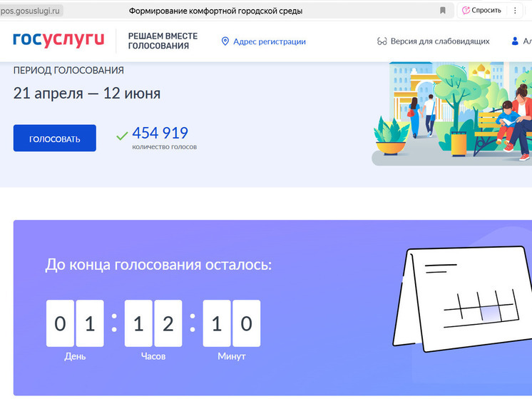This screenshot has width=532, height=399.
Task: Click До конца голосования осталось heading
Action: pos(158,265)
